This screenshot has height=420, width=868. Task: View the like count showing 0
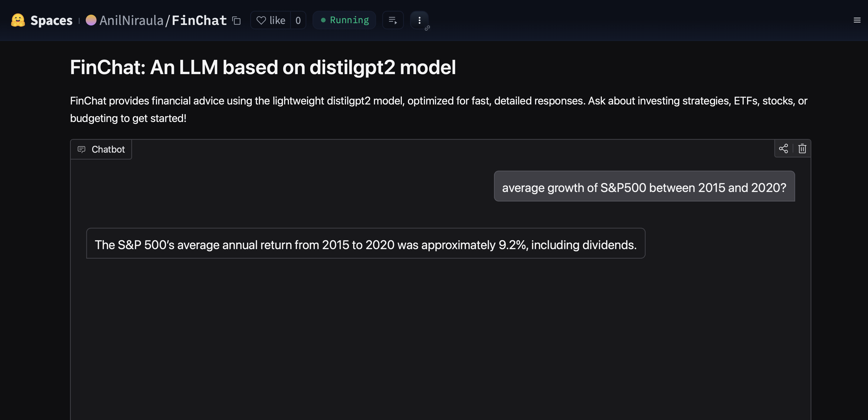pos(298,20)
